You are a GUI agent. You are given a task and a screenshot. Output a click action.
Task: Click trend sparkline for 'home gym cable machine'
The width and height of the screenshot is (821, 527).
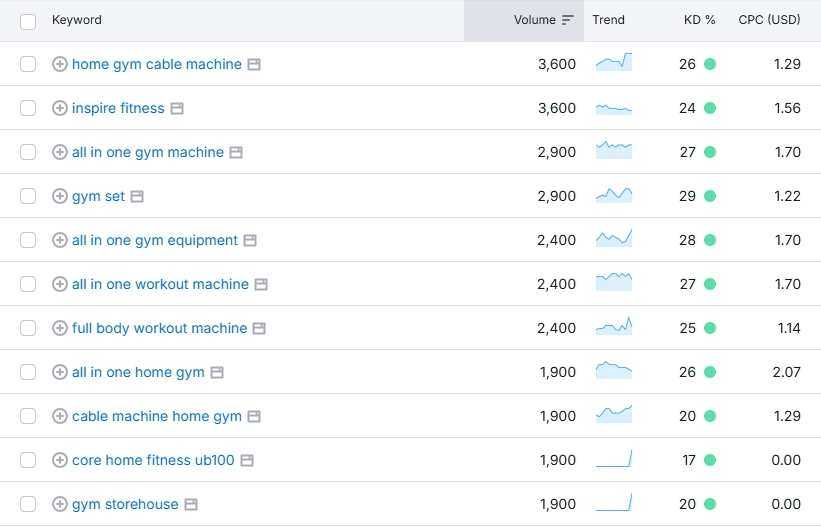click(613, 64)
